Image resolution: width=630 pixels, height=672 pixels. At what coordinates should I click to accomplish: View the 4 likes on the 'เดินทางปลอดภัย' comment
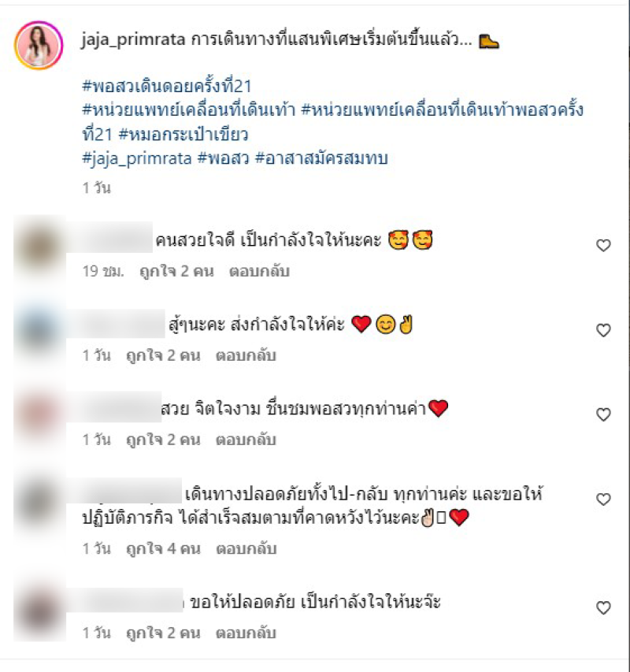pyautogui.click(x=163, y=548)
